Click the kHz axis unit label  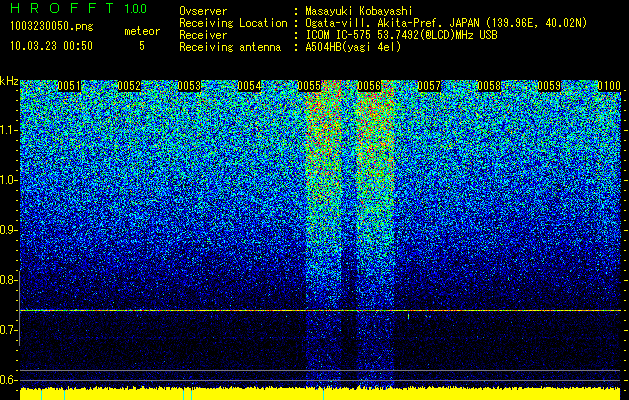pyautogui.click(x=9, y=81)
